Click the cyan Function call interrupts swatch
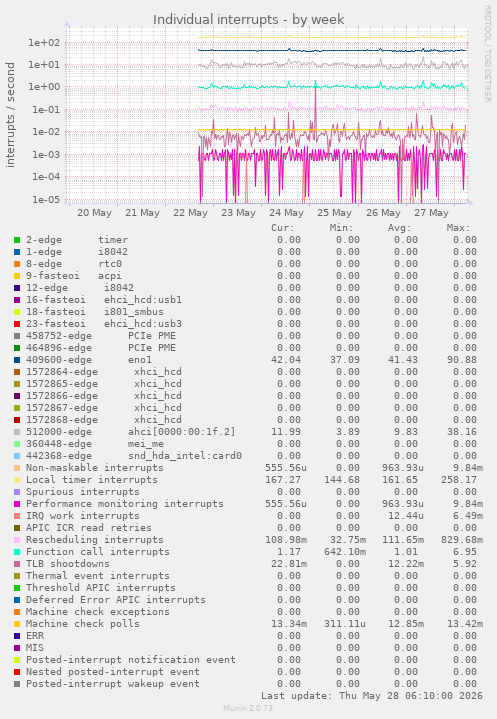 coord(17,552)
